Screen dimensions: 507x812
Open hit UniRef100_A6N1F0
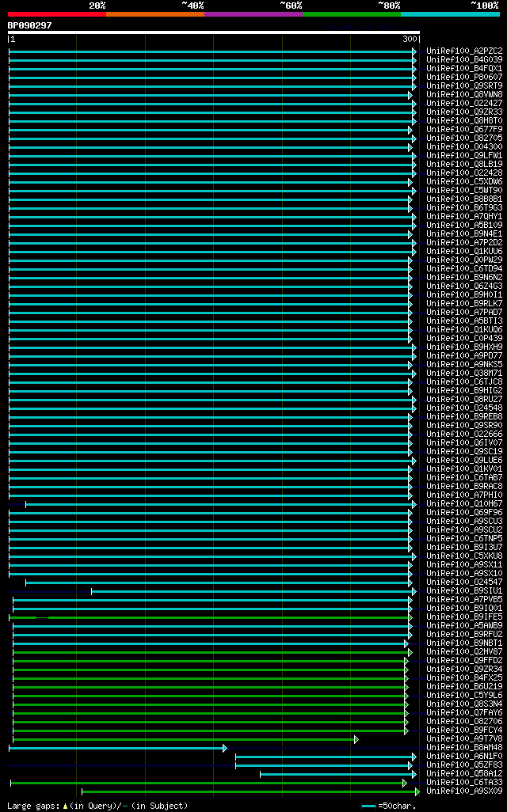[464, 756]
